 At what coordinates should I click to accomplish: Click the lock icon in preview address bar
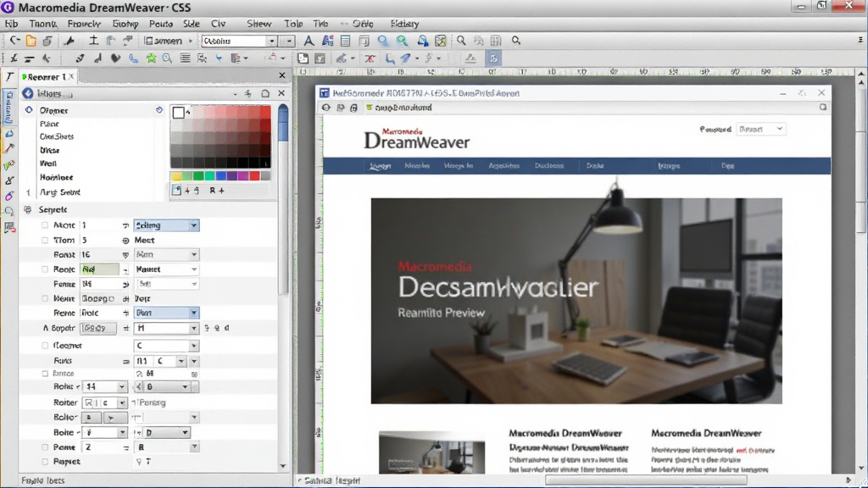tap(353, 108)
